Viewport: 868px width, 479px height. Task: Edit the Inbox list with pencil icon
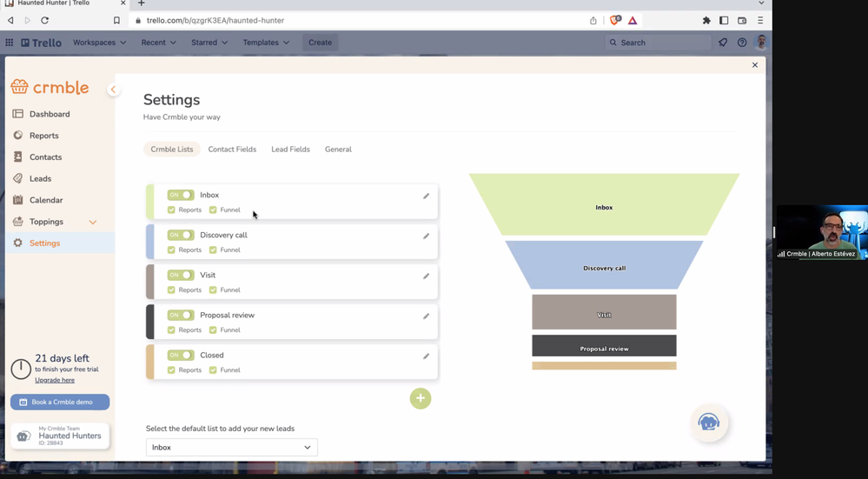point(427,196)
